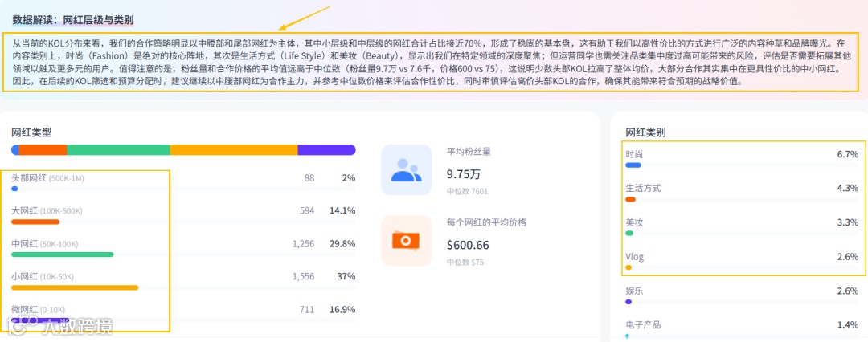Click the 594 count in 大网红 row
Image resolution: width=868 pixels, height=342 pixels.
[307, 211]
